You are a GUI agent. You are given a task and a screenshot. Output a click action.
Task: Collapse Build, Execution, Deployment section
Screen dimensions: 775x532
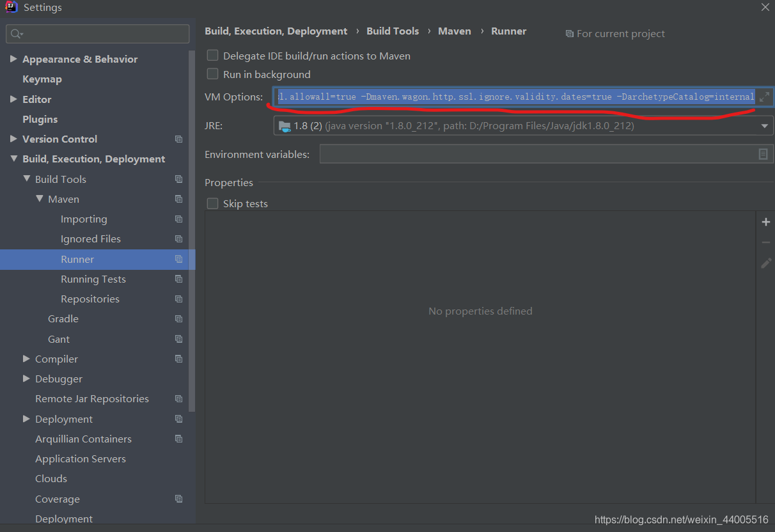pos(13,159)
